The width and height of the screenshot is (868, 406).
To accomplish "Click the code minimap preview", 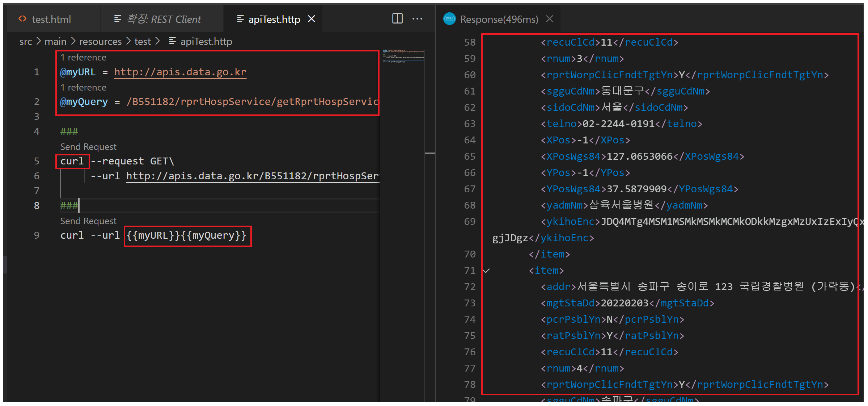I will pyautogui.click(x=403, y=56).
